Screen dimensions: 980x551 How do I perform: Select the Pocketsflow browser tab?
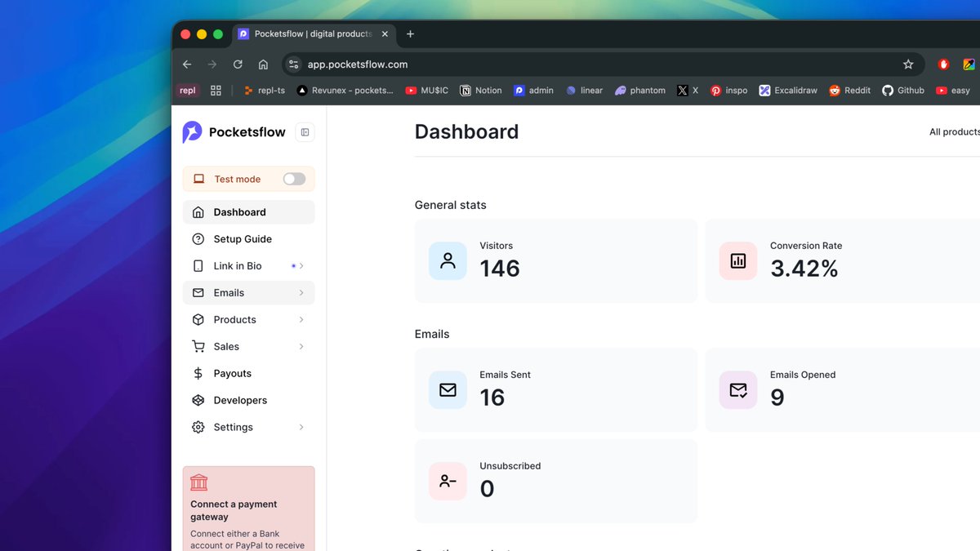point(313,34)
